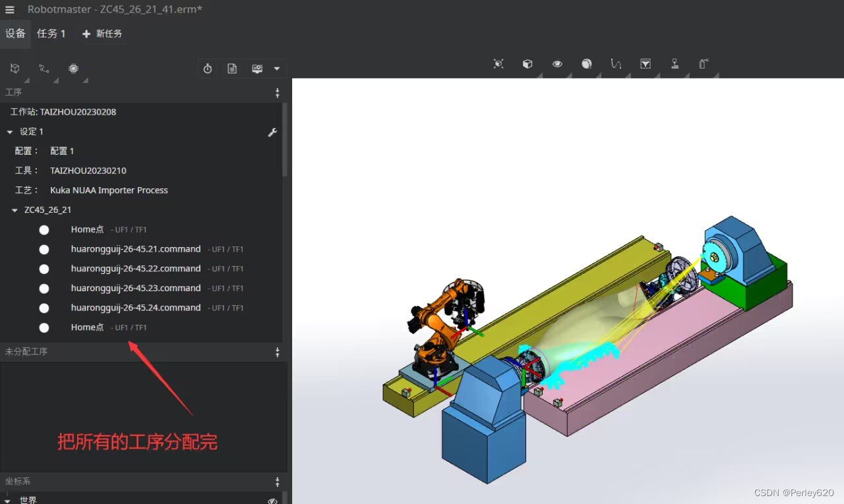Viewport: 844px width, 504px height.
Task: Collapse the 工序 panel using its arrows icon
Action: tap(278, 93)
